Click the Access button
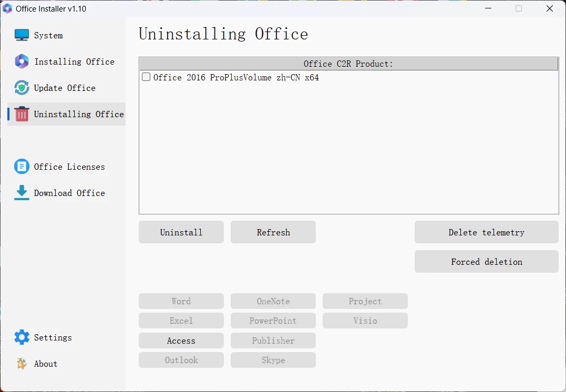The height and width of the screenshot is (392, 566). [x=181, y=341]
